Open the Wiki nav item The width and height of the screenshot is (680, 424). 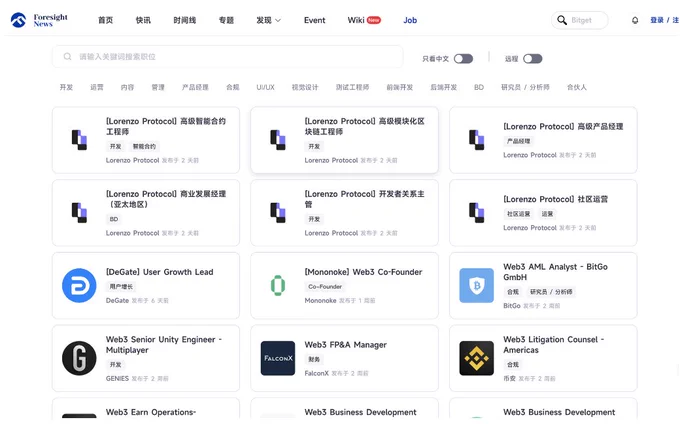356,20
